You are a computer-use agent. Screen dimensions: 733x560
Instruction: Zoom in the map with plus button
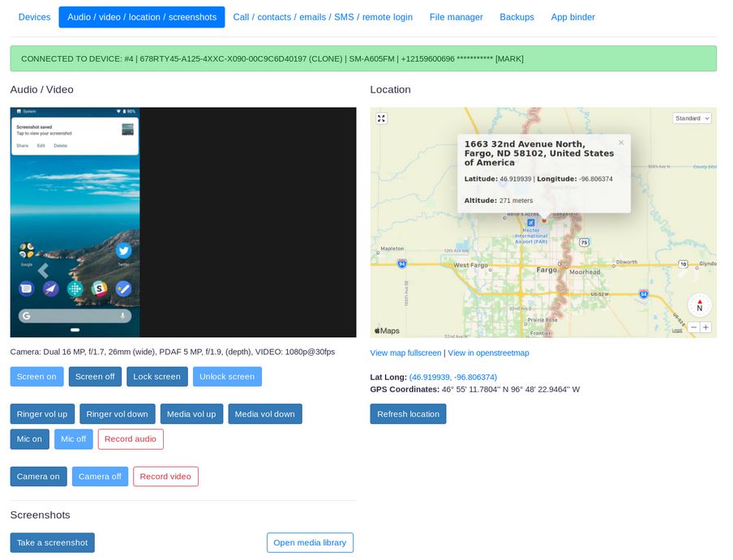705,327
